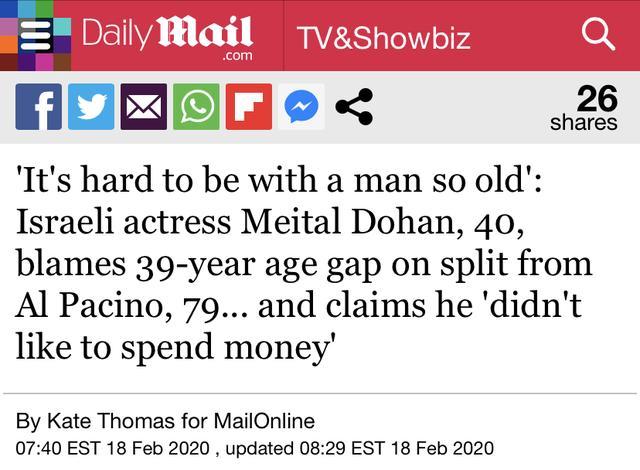Open the search magnifier icon
This screenshot has width=640, height=470.
point(597,36)
